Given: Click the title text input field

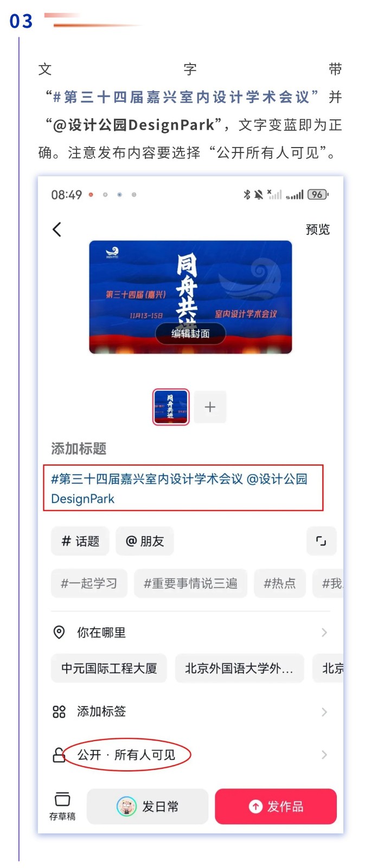Looking at the screenshot, I should coord(183,488).
